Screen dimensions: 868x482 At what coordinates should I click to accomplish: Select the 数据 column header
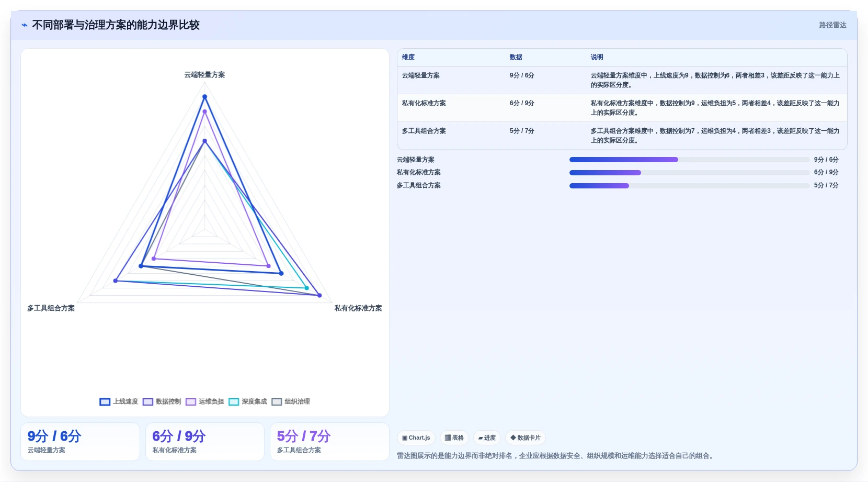[516, 57]
